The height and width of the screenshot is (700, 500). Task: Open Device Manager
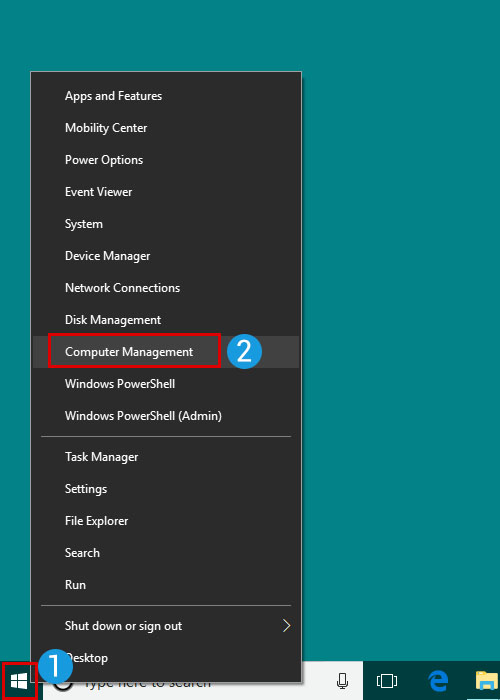coord(166,256)
